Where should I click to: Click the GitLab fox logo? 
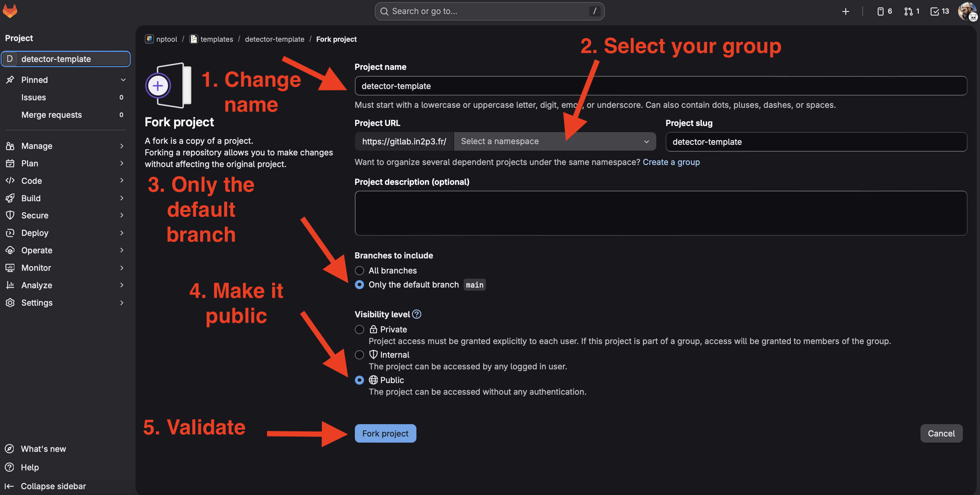click(10, 11)
